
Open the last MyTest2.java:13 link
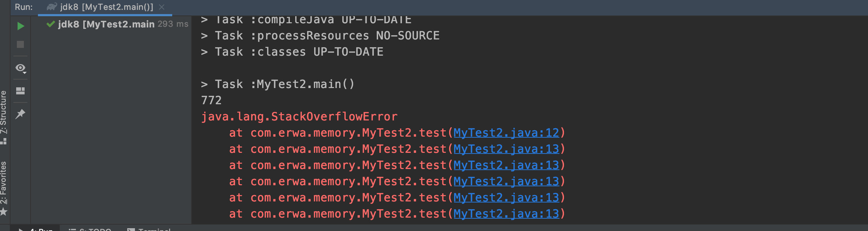click(506, 214)
